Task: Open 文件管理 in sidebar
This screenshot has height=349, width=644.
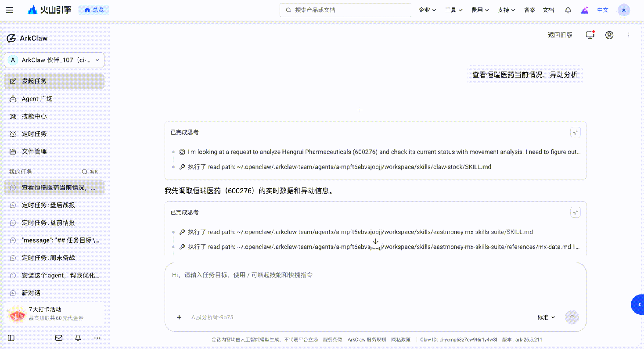Action: click(54, 151)
